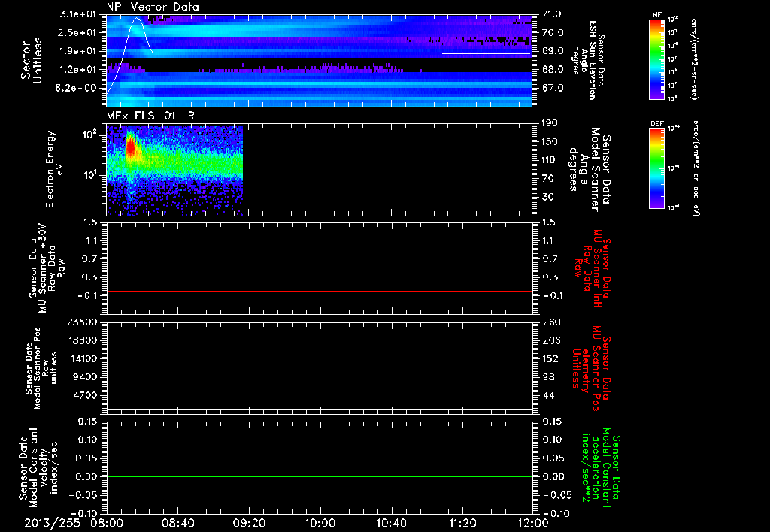This screenshot has width=770, height=532.
Task: Click the green constant velocity line
Action: point(320,477)
